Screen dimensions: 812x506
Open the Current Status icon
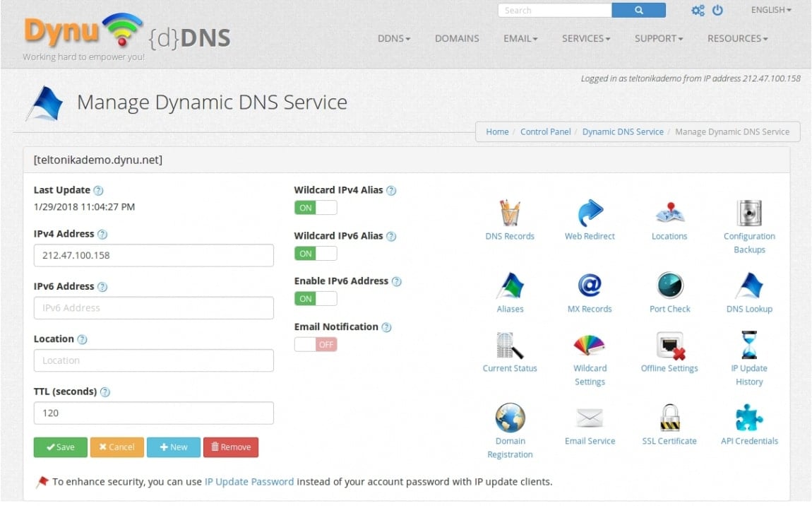click(510, 346)
